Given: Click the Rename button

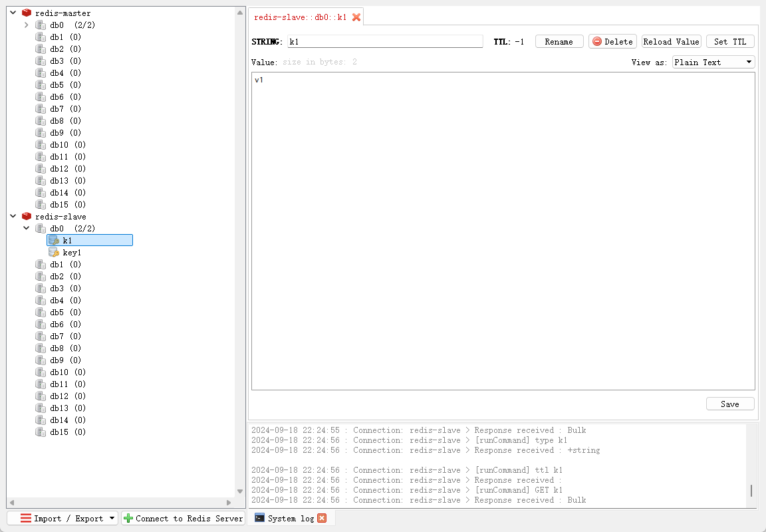Looking at the screenshot, I should 559,41.
